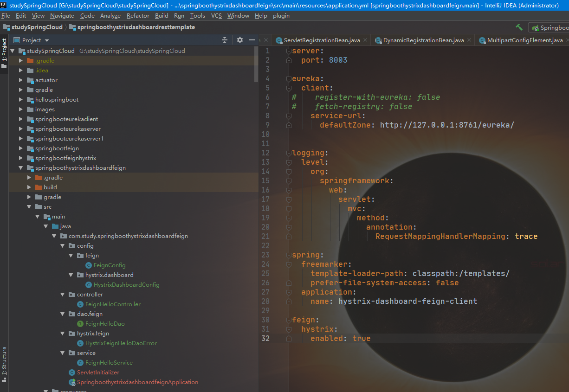Open the Project view type dropdown

[31, 40]
